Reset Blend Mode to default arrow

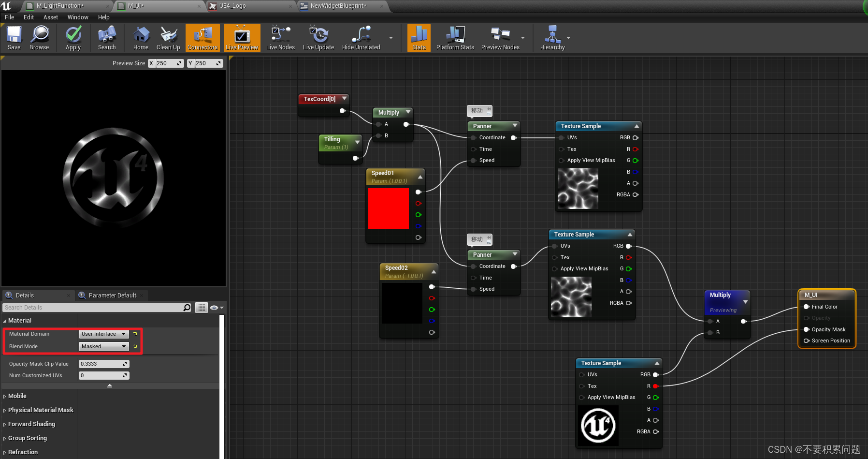click(135, 346)
